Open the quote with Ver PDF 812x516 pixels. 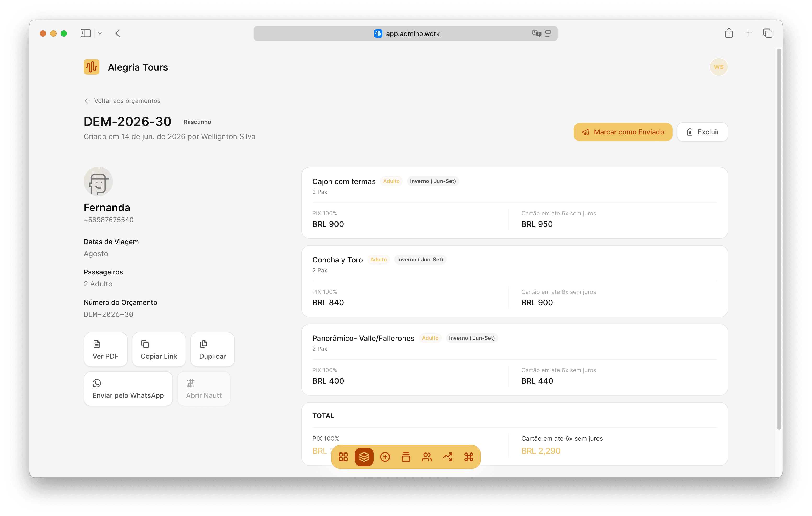pos(105,349)
